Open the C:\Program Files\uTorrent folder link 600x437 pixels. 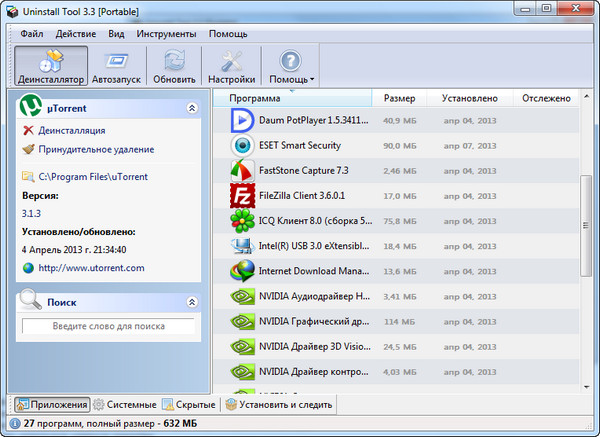coord(93,177)
